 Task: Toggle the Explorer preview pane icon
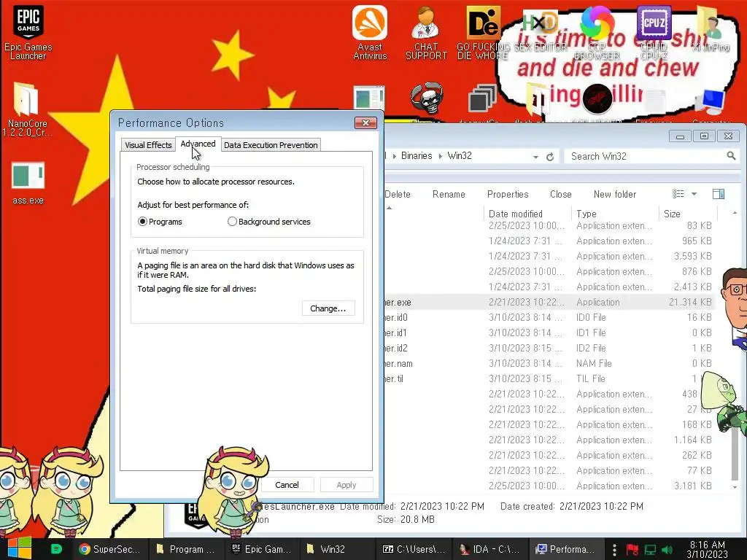point(719,194)
